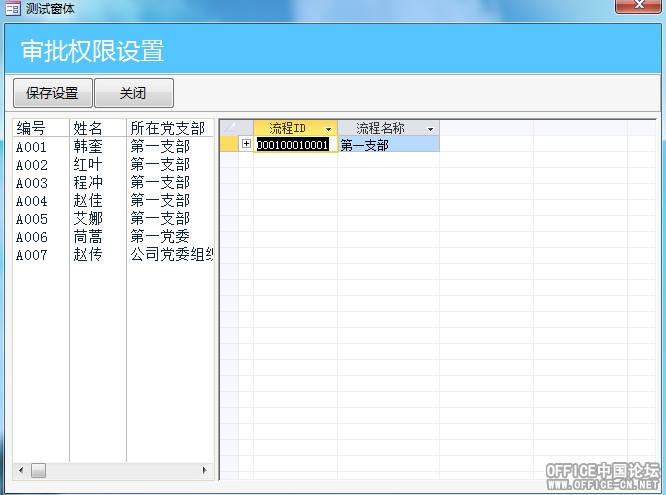The width and height of the screenshot is (666, 495).
Task: Select list row A004 赵佳
Action: click(113, 201)
